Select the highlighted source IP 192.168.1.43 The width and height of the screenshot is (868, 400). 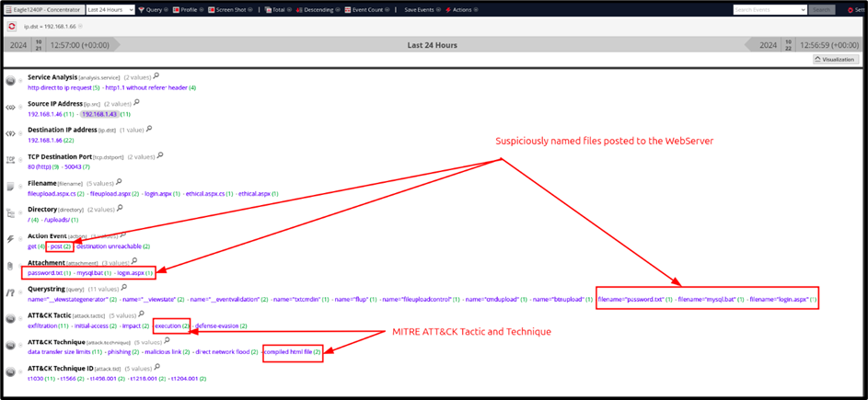(98, 114)
